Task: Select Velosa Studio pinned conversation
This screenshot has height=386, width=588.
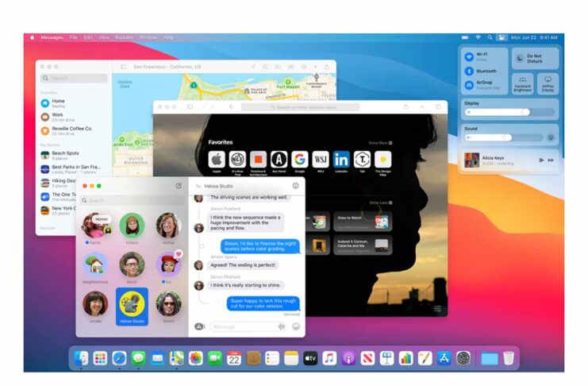Action: coord(132,307)
